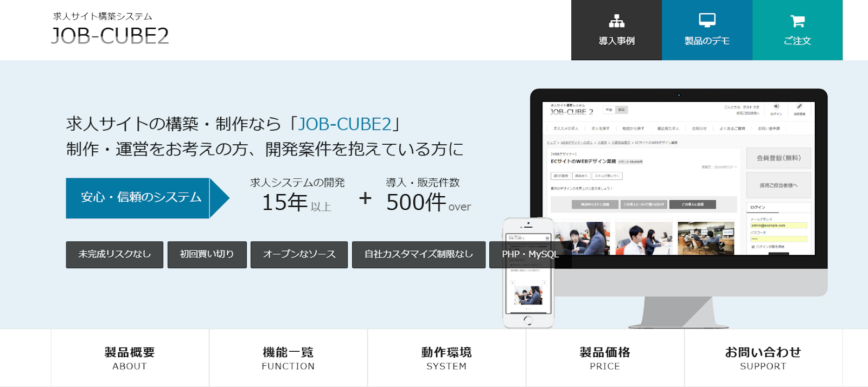Open the 製品のデモ header text
868x387 pixels.
[x=707, y=41]
